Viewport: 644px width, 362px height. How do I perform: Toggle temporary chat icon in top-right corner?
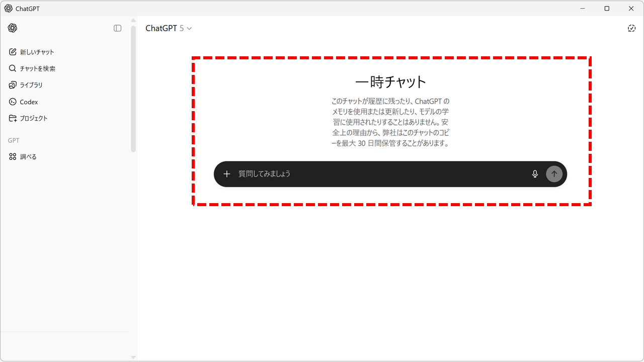pyautogui.click(x=632, y=28)
